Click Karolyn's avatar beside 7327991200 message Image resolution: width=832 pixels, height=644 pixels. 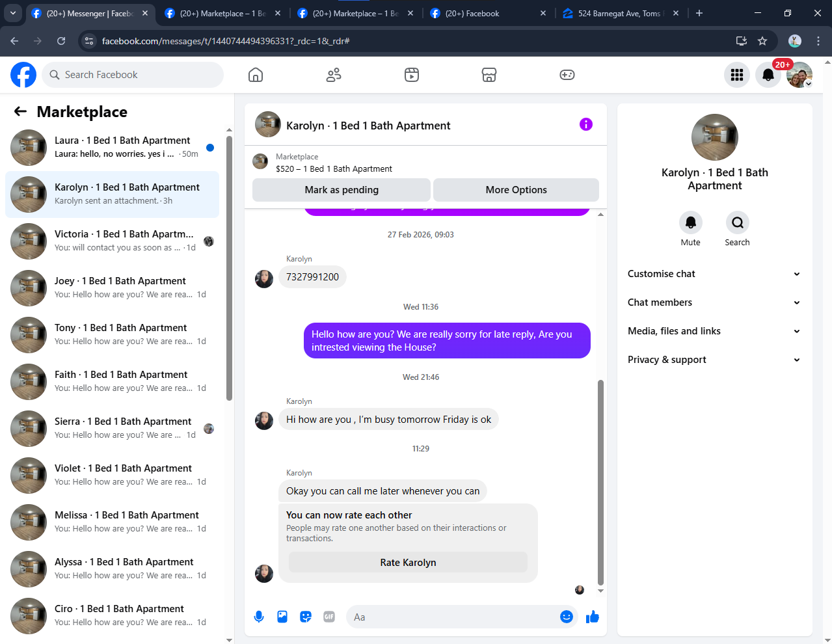click(264, 279)
